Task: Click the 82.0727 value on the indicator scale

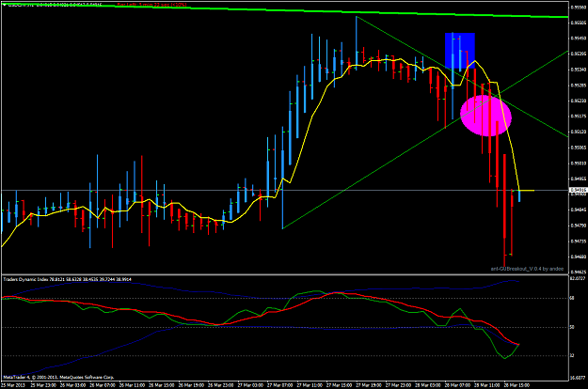Action: 579,279
